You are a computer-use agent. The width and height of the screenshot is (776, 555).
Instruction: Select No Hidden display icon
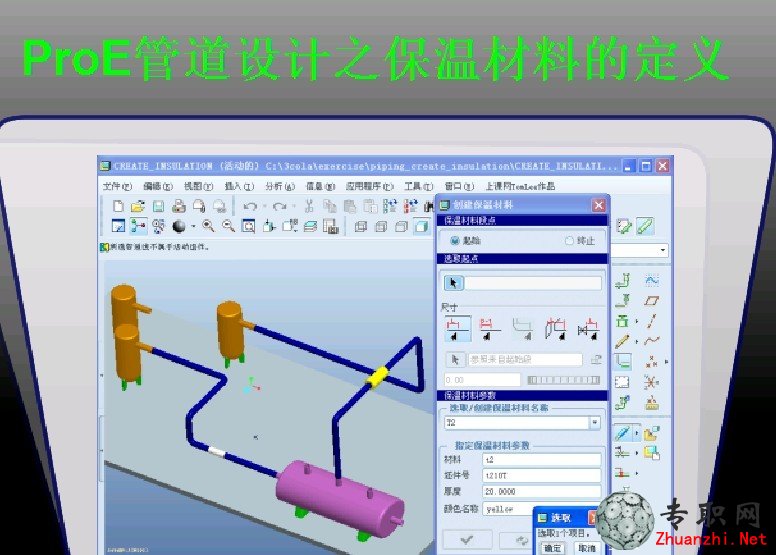click(401, 226)
